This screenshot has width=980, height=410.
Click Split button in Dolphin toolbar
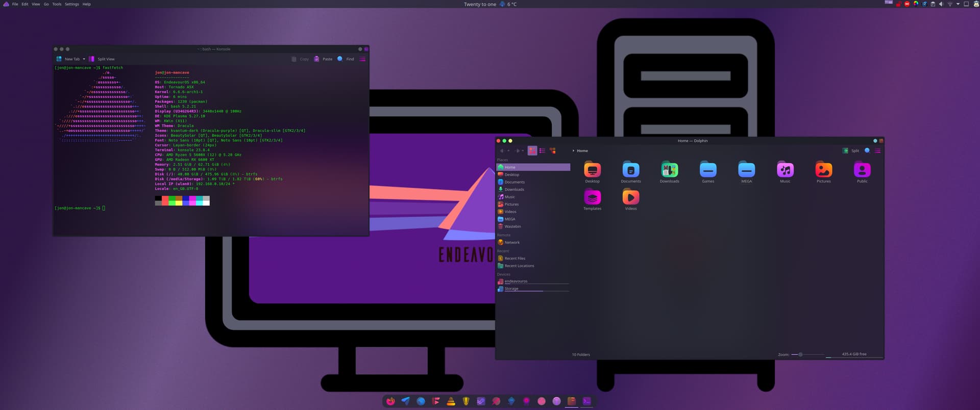(851, 150)
